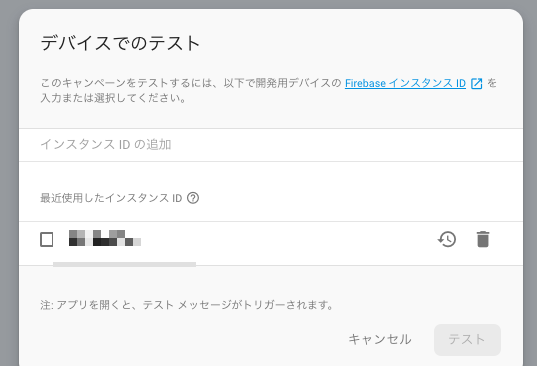Click the horizontal scrollbar under the instance ID
The width and height of the screenshot is (537, 366).
click(x=124, y=264)
